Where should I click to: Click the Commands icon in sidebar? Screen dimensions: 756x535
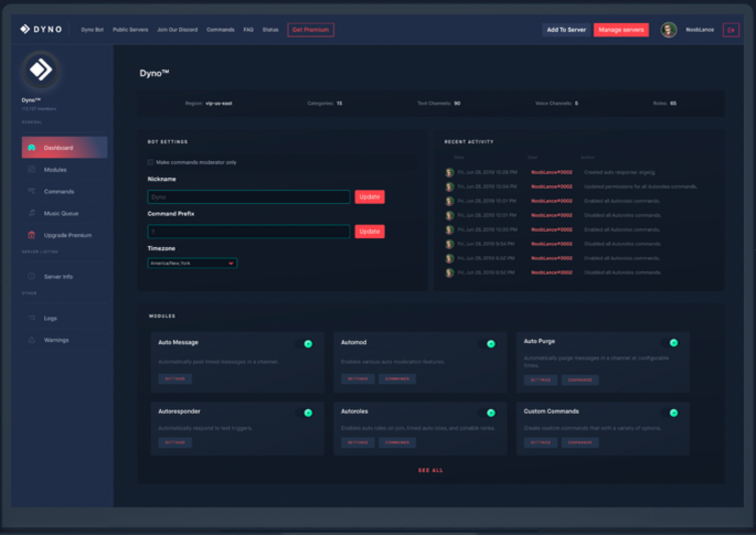coord(31,191)
